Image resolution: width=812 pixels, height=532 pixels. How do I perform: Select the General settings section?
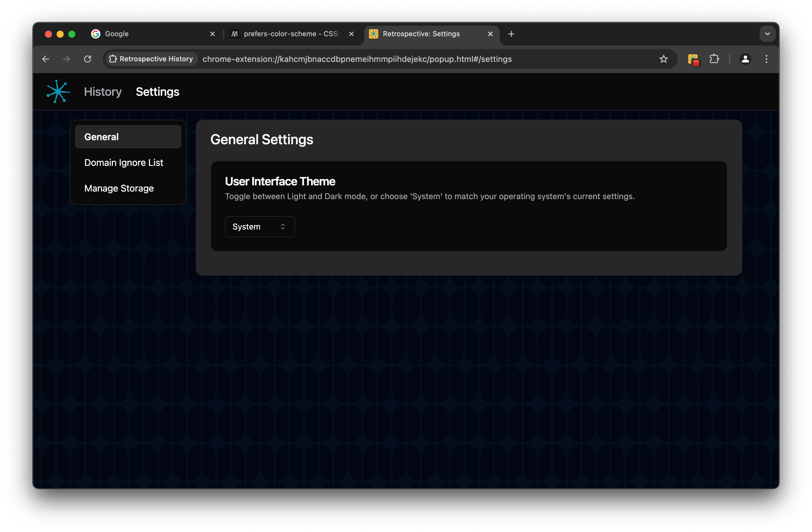(128, 137)
